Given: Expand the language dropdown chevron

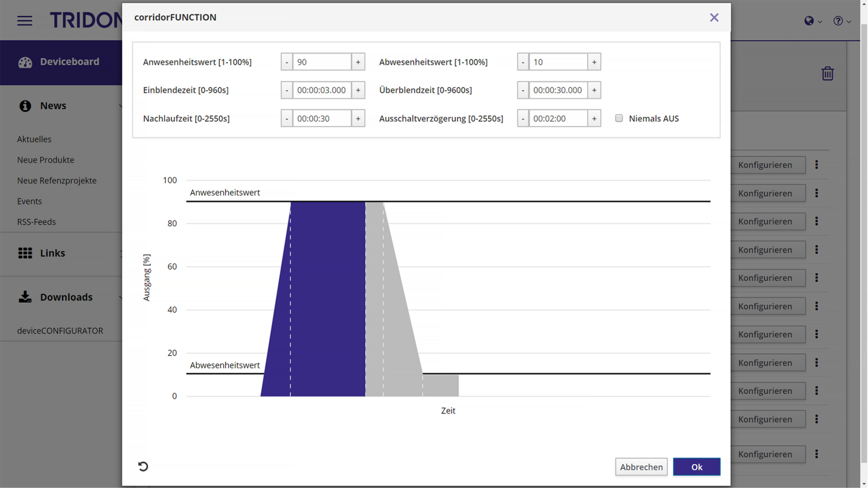Looking at the screenshot, I should 820,22.
